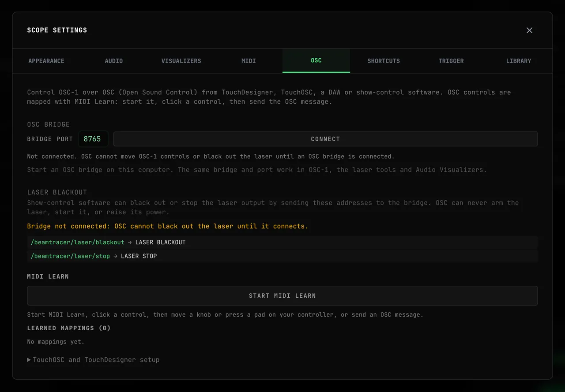Click the 'Bridge Port' label

click(x=50, y=139)
